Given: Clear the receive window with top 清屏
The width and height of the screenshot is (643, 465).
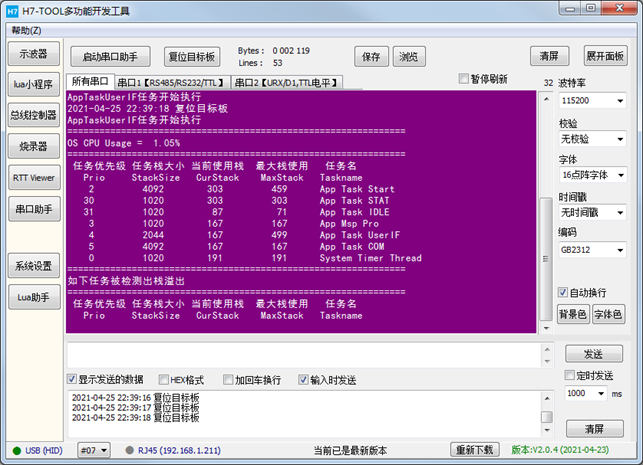Looking at the screenshot, I should (550, 56).
